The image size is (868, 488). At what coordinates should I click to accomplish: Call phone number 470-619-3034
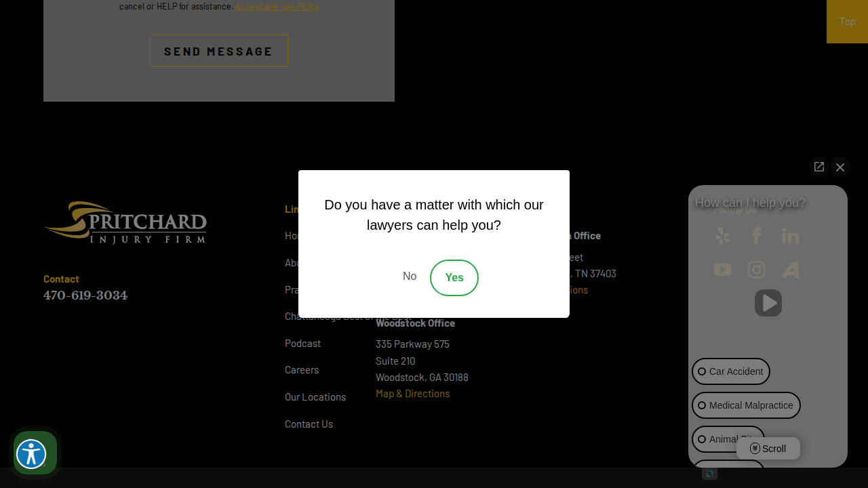click(x=85, y=296)
